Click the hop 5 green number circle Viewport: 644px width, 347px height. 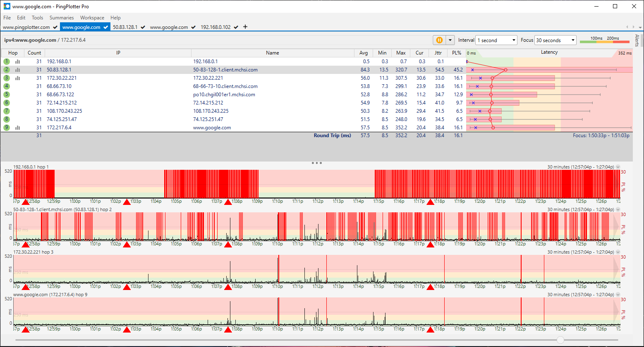click(x=7, y=95)
